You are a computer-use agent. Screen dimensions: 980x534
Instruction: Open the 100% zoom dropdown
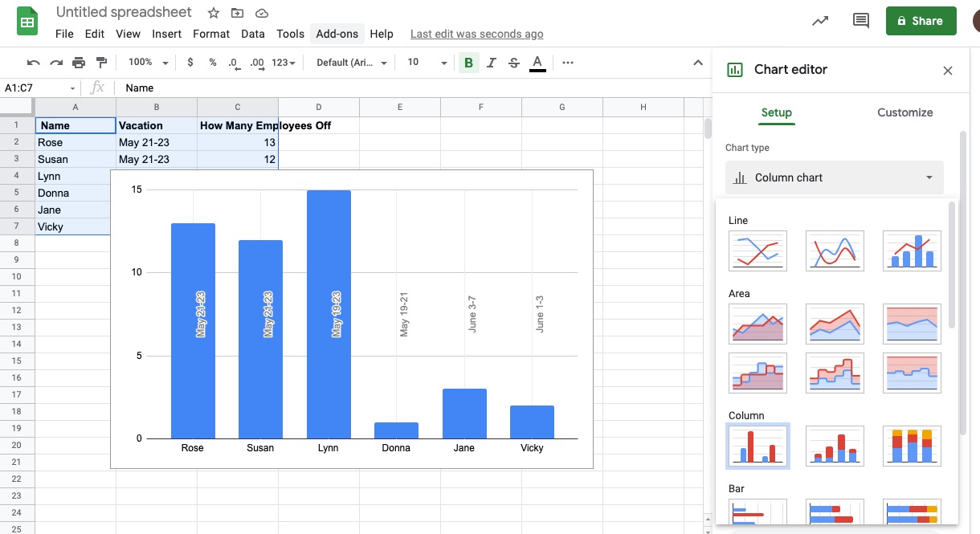[x=149, y=63]
